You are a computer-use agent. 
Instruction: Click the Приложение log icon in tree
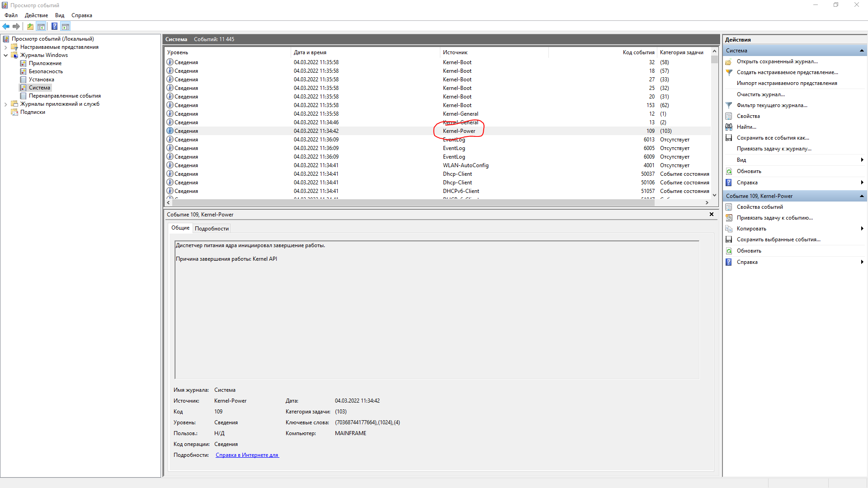[x=24, y=63]
